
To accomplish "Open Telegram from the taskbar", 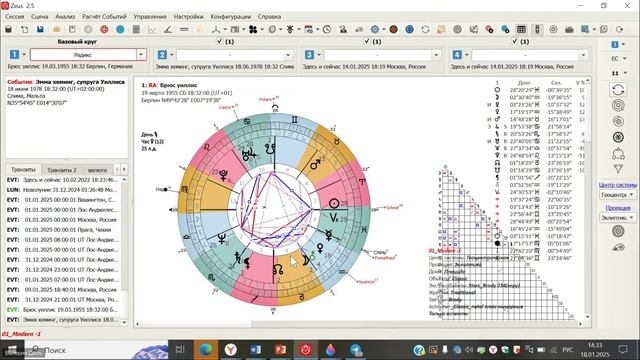I will 356,350.
